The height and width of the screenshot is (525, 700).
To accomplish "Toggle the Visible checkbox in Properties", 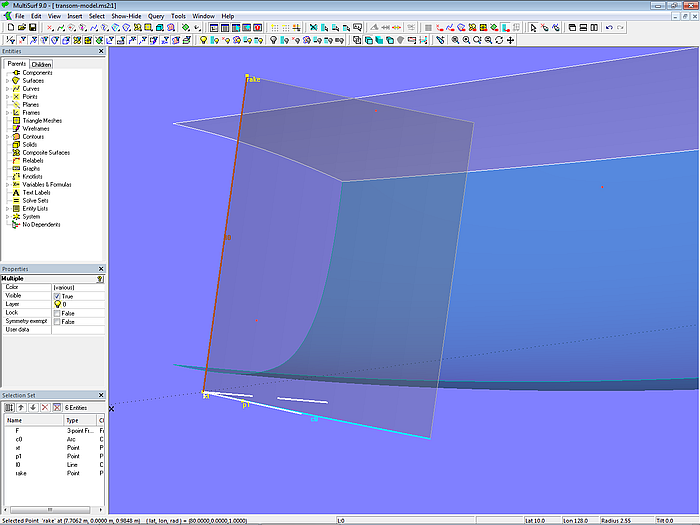I will 57,296.
